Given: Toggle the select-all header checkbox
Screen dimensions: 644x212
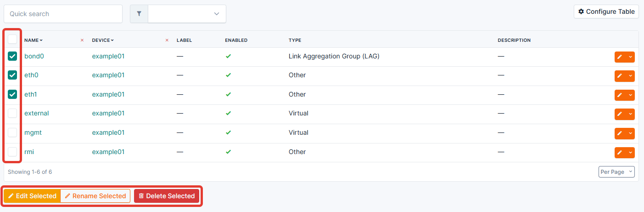Looking at the screenshot, I should coord(12,40).
